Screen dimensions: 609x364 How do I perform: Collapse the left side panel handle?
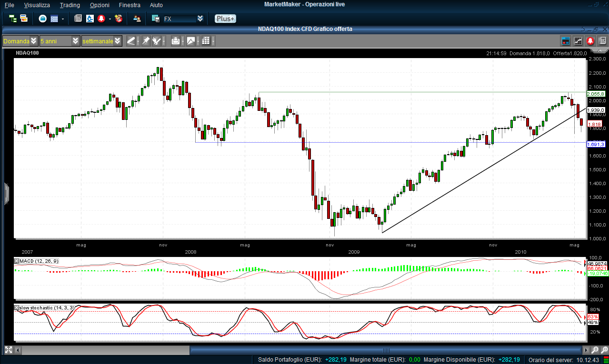coord(6,194)
